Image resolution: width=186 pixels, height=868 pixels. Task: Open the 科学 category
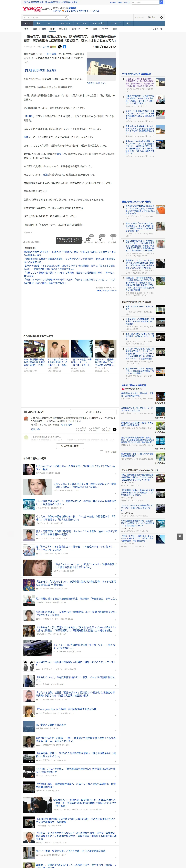pos(95,29)
